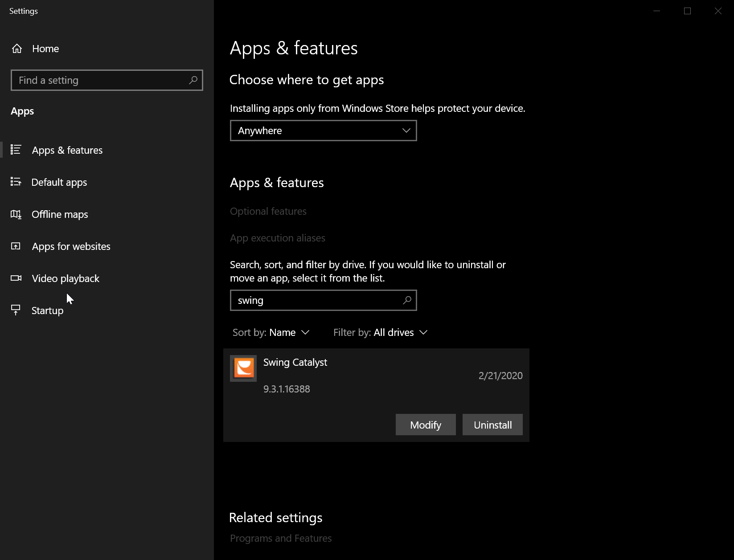This screenshot has width=734, height=560.
Task: Click the Apps & features list icon
Action: click(16, 150)
